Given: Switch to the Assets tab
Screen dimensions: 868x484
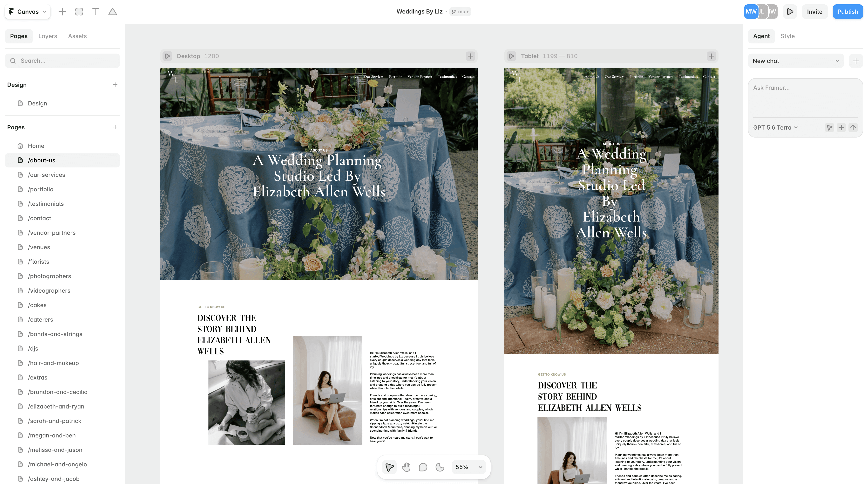Looking at the screenshot, I should (77, 36).
